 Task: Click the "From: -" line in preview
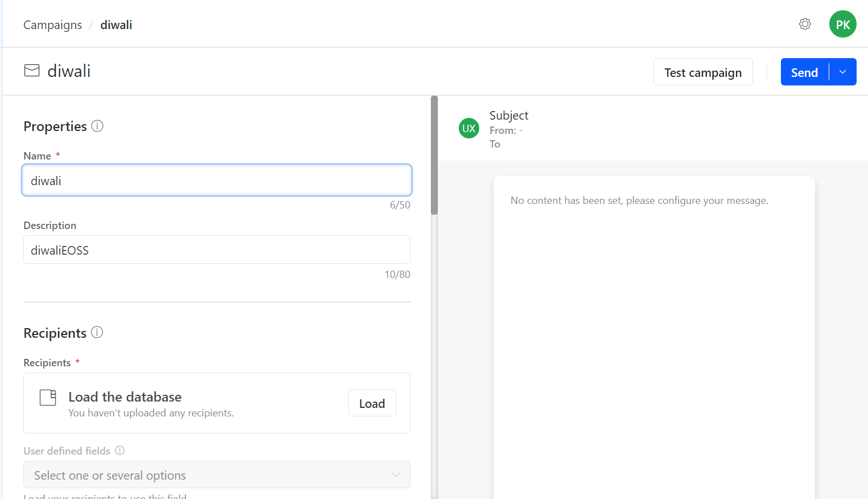[x=506, y=130]
